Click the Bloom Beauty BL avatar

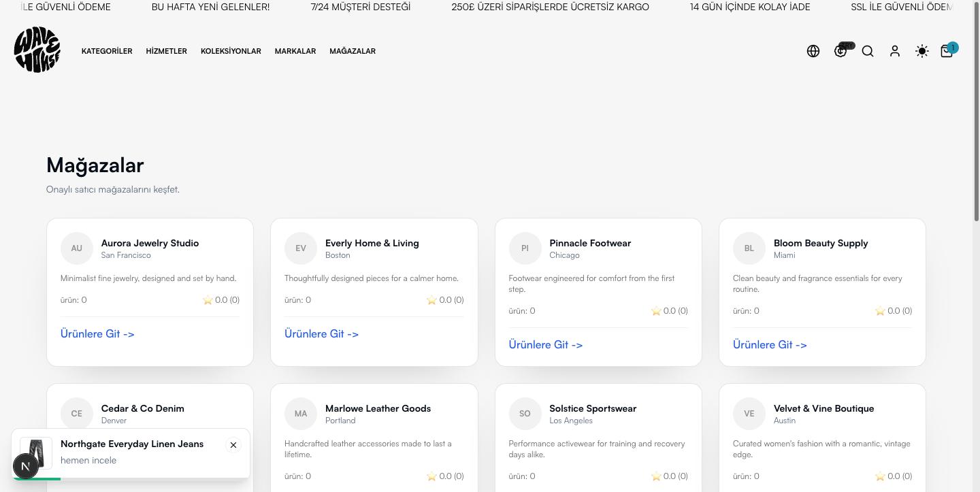pyautogui.click(x=749, y=248)
